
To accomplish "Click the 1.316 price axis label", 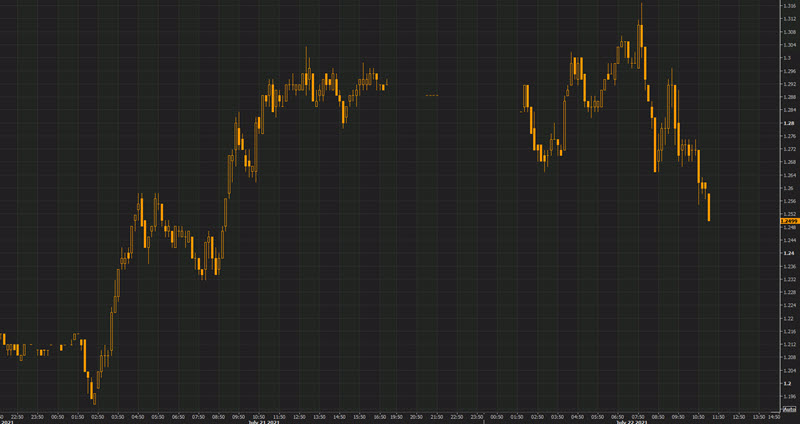I will pos(788,6).
